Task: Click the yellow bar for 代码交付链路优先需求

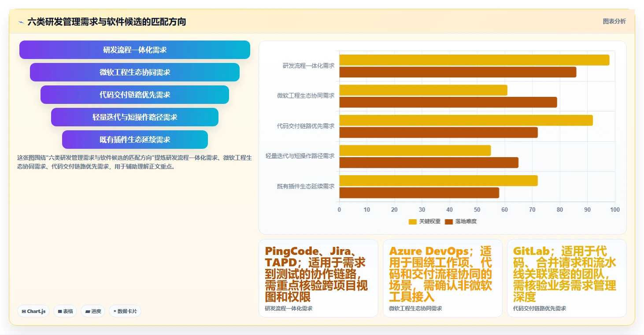Action: (x=466, y=120)
